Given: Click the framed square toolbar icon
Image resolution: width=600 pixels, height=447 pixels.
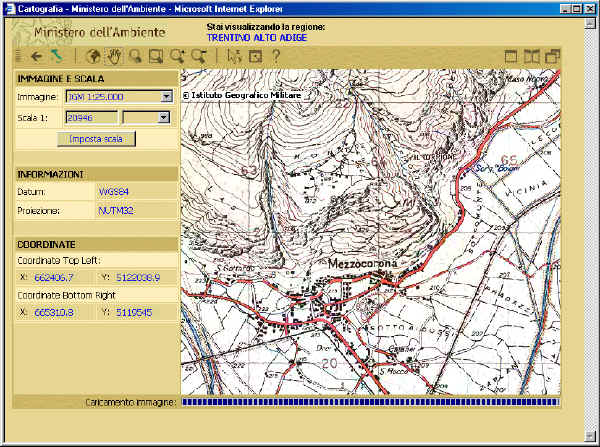Looking at the screenshot, I should (x=255, y=57).
